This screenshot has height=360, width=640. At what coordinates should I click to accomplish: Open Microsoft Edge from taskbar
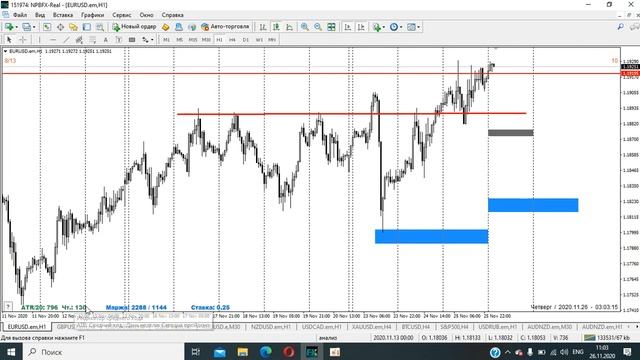coord(266,352)
